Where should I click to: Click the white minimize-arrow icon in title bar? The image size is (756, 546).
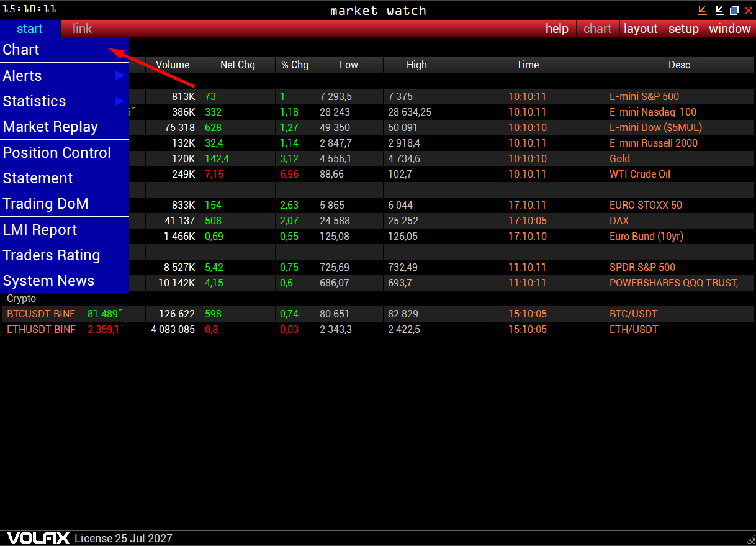(719, 10)
